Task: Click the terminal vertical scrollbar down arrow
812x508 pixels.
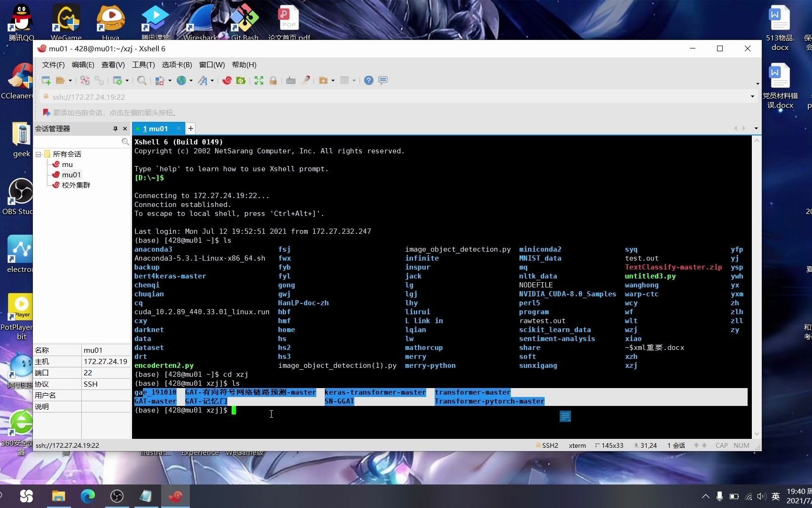Action: click(x=757, y=434)
